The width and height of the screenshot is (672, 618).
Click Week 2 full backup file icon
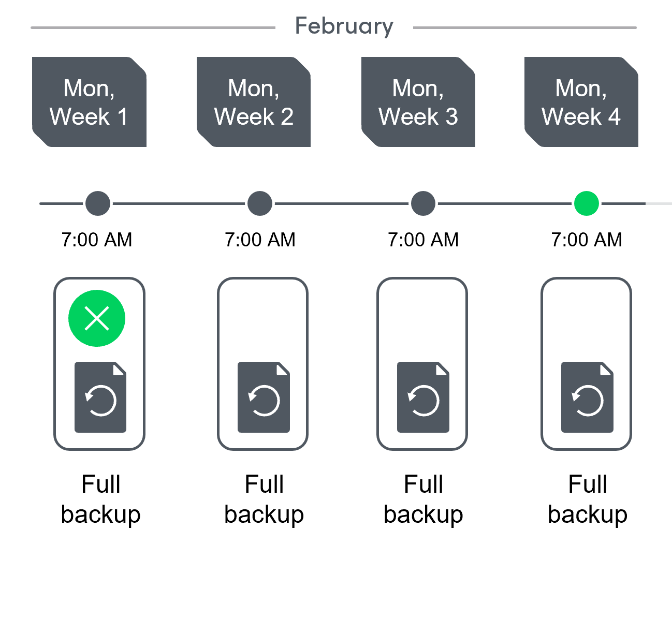264,397
